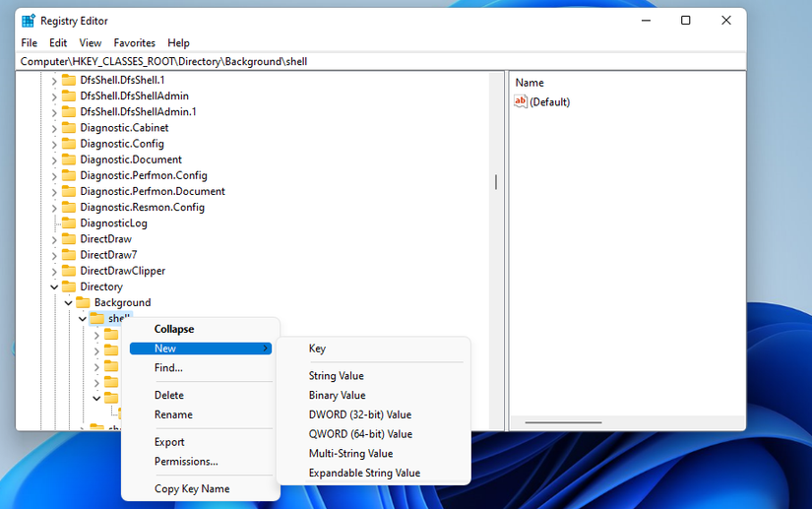The height and width of the screenshot is (509, 812).
Task: Expand the Diagnostic.Perfmon.Document key
Action: [x=54, y=192]
